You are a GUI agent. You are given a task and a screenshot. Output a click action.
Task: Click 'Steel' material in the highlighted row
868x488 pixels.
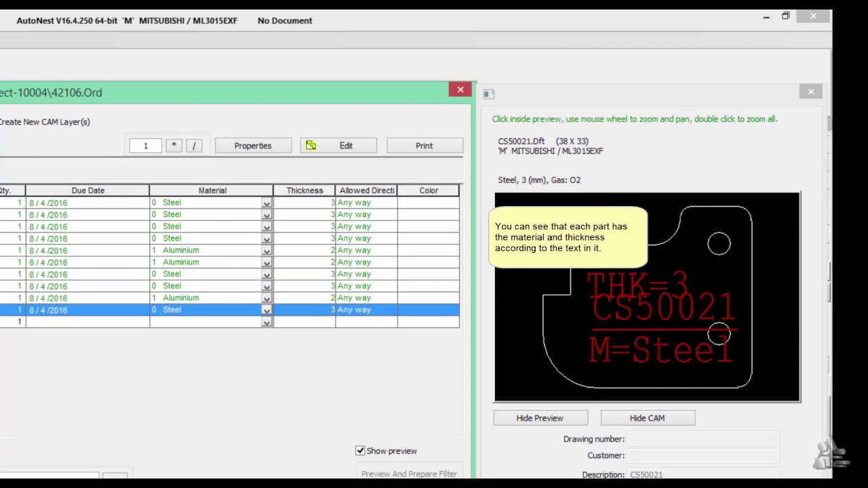point(172,310)
